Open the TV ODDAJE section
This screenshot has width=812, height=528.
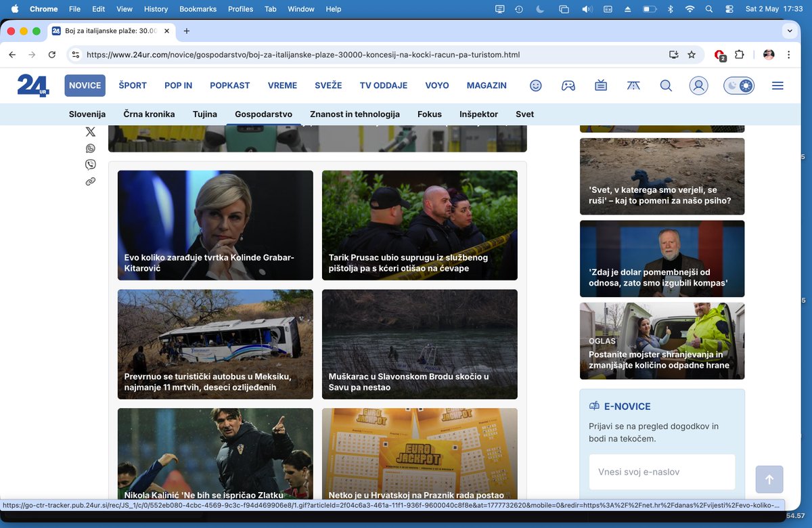(x=384, y=85)
